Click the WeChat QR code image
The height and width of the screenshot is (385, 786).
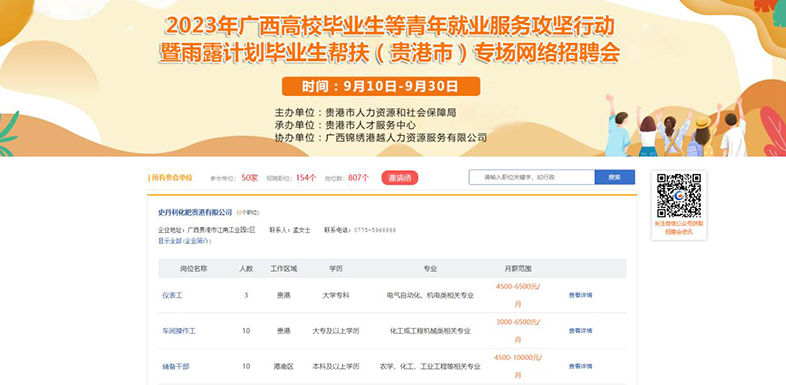pyautogui.click(x=679, y=196)
